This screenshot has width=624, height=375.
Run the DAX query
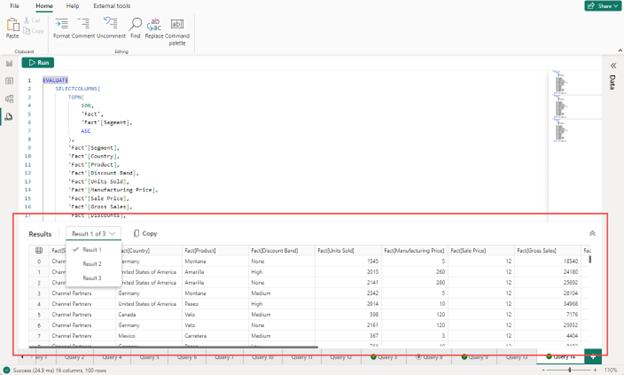pos(38,63)
